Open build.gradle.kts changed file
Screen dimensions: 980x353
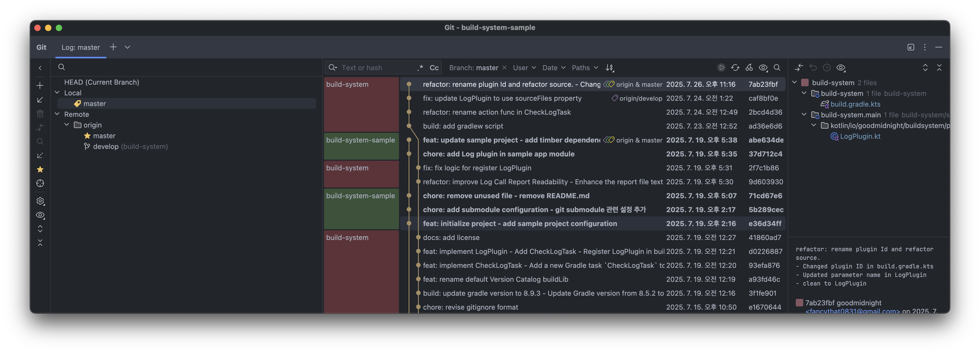point(855,104)
